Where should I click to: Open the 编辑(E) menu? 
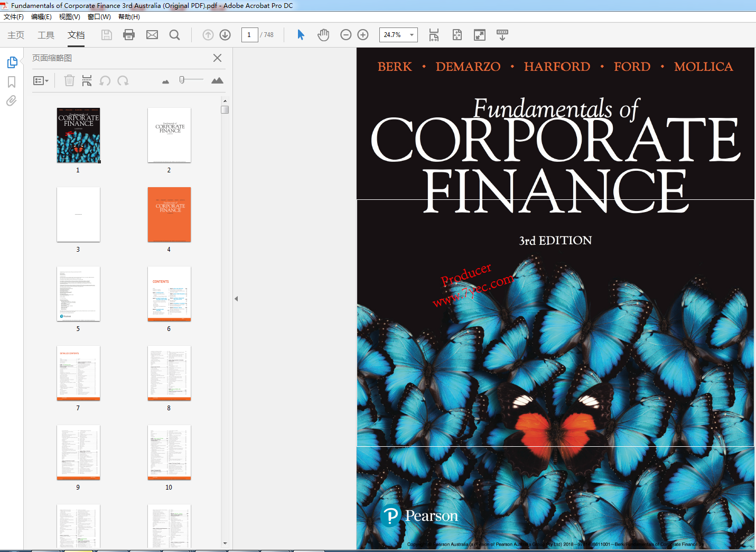[x=41, y=17]
